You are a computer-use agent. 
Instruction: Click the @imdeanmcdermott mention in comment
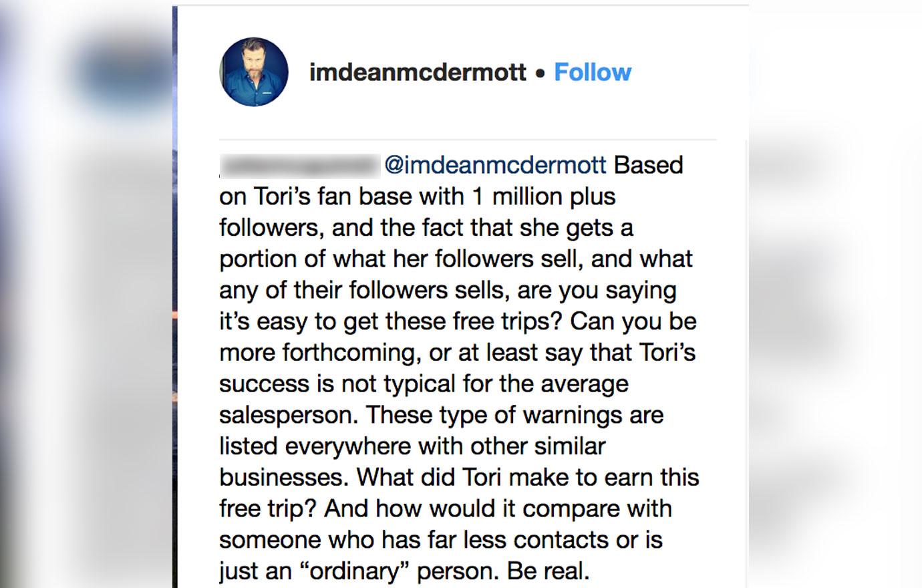click(495, 165)
